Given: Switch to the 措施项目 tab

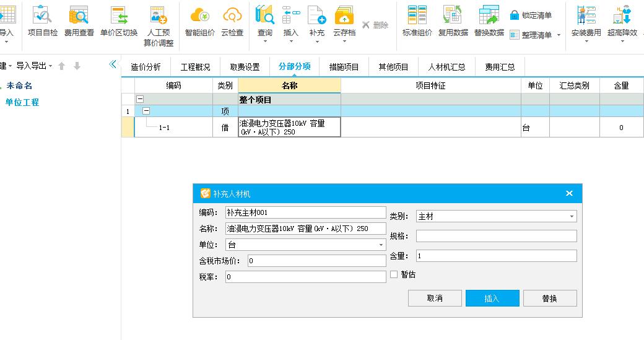Looking at the screenshot, I should pos(344,67).
